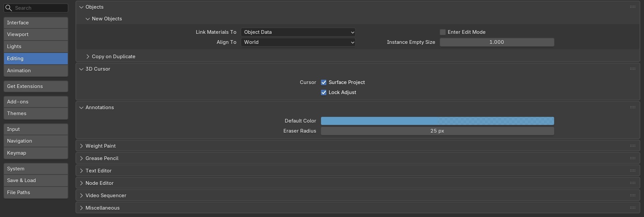
Task: Open the Navigation preferences tab
Action: pos(36,141)
